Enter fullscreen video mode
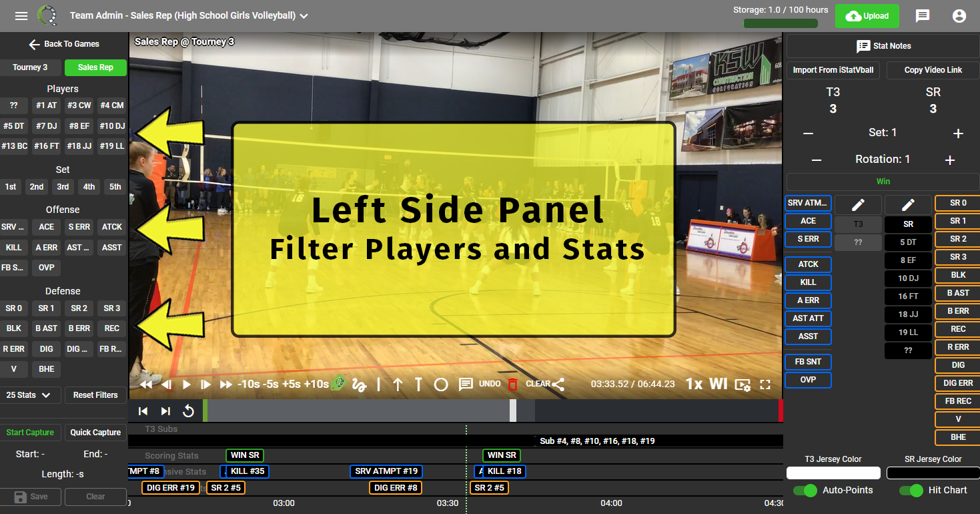Screen dimensions: 980x514 [x=765, y=385]
